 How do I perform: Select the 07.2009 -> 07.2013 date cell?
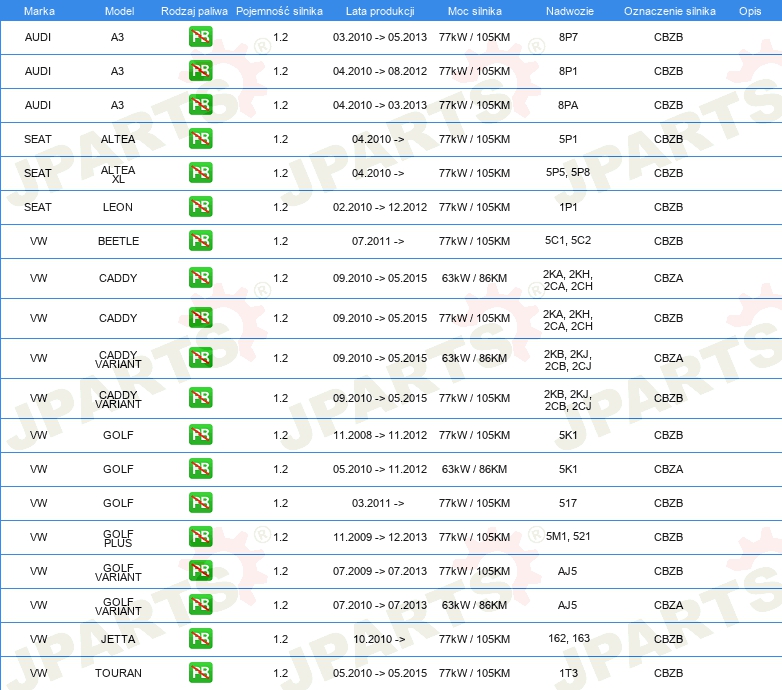(x=380, y=571)
